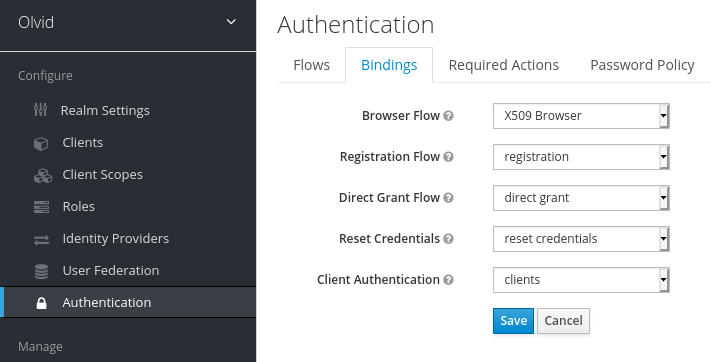The image size is (711, 362).
Task: Open the Browser Flow dropdown
Action: pyautogui.click(x=581, y=116)
